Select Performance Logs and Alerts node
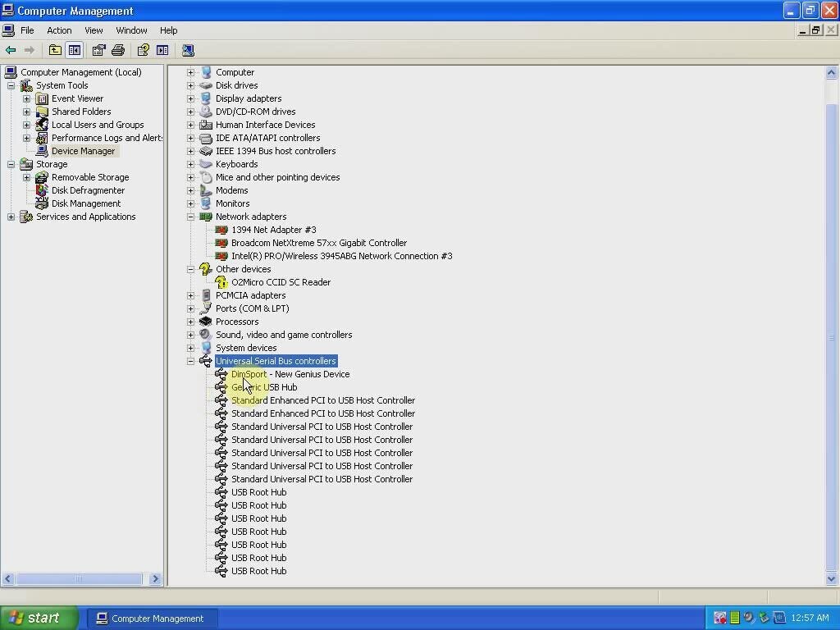This screenshot has height=630, width=840. click(107, 138)
